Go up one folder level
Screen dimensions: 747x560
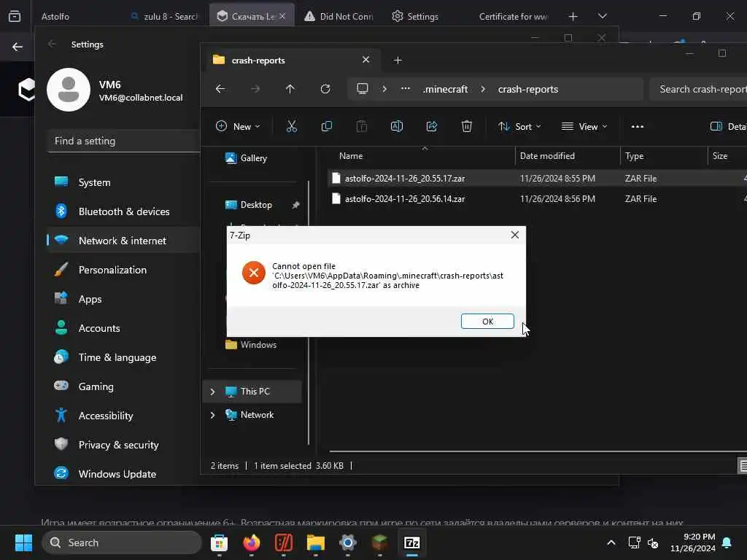tap(290, 89)
